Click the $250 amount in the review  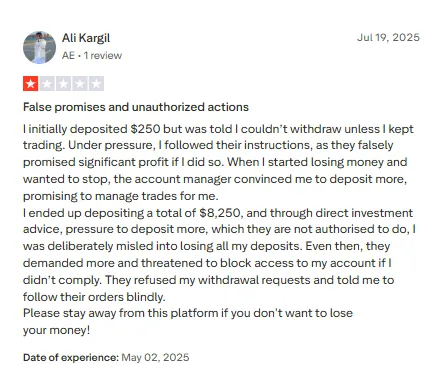tap(145, 129)
